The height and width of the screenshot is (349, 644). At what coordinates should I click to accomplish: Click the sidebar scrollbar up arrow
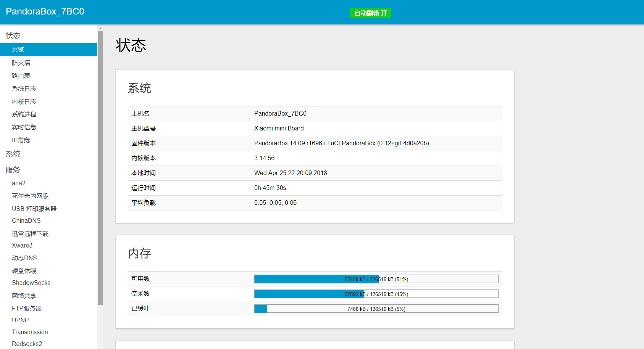[100, 28]
